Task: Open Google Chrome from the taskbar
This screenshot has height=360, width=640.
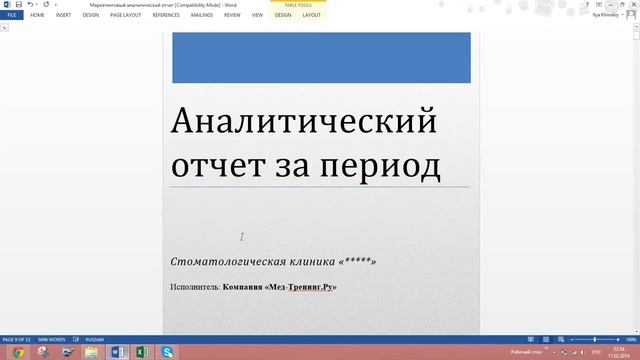Action: [x=18, y=352]
